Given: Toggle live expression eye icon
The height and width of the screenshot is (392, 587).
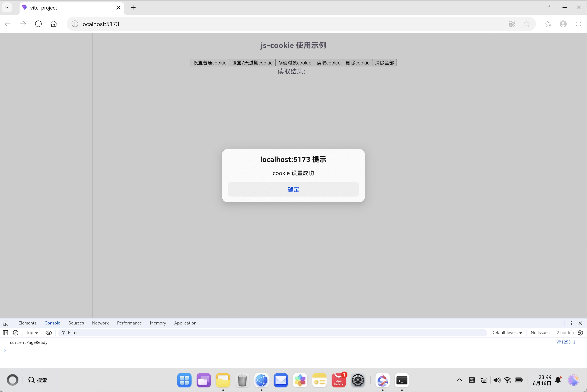Looking at the screenshot, I should point(49,333).
